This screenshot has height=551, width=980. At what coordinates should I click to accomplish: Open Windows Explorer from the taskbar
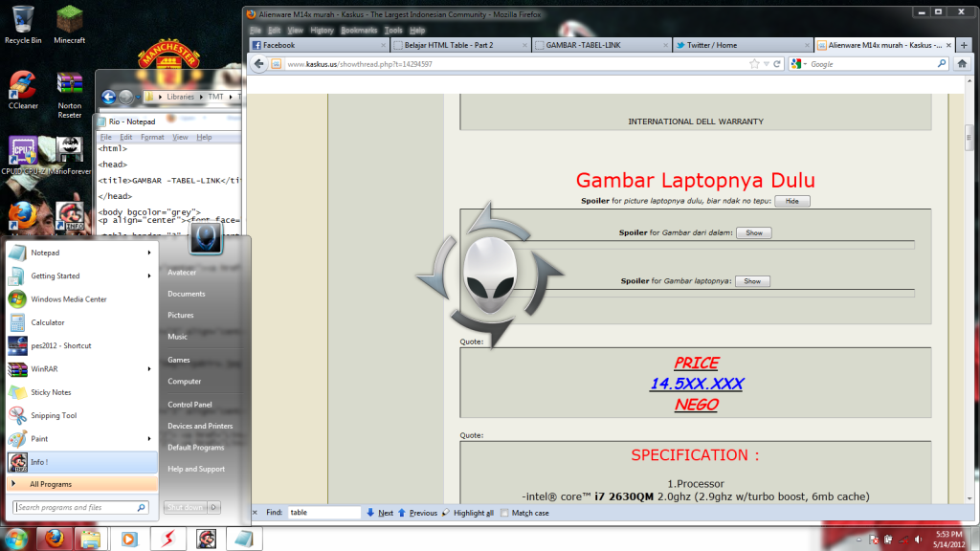(x=91, y=539)
